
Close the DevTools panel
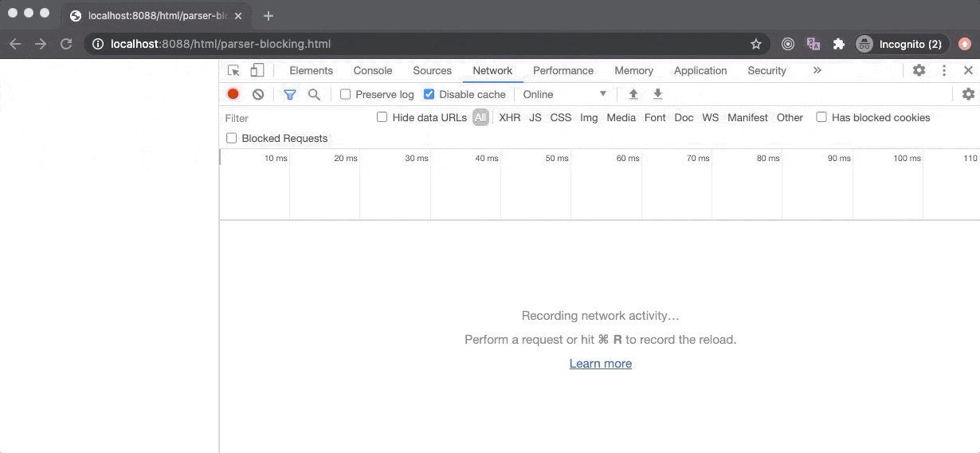pyautogui.click(x=968, y=70)
